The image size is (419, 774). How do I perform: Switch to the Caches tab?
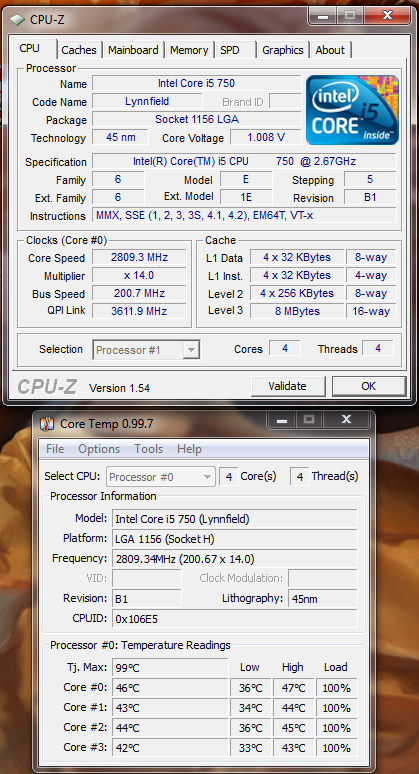79,50
